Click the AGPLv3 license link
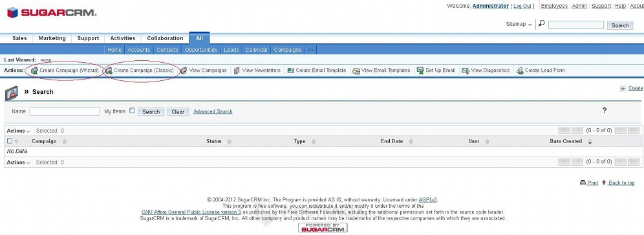 click(428, 199)
